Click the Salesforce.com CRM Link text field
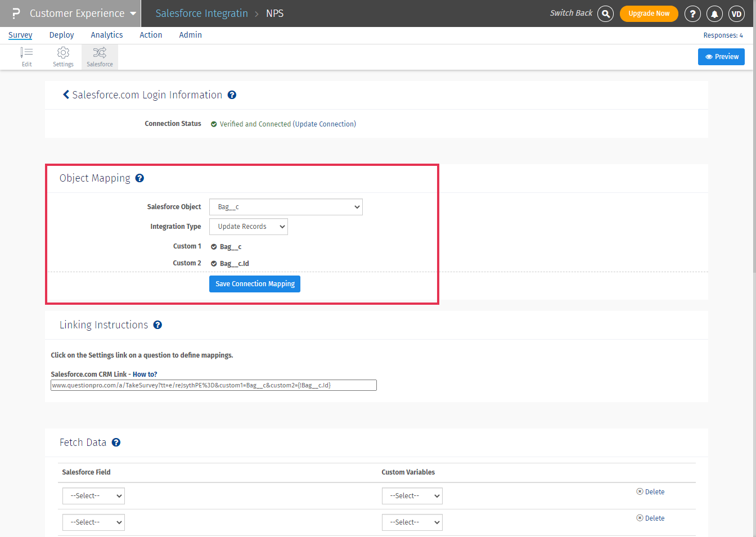Viewport: 756px width, 537px height. [213, 385]
